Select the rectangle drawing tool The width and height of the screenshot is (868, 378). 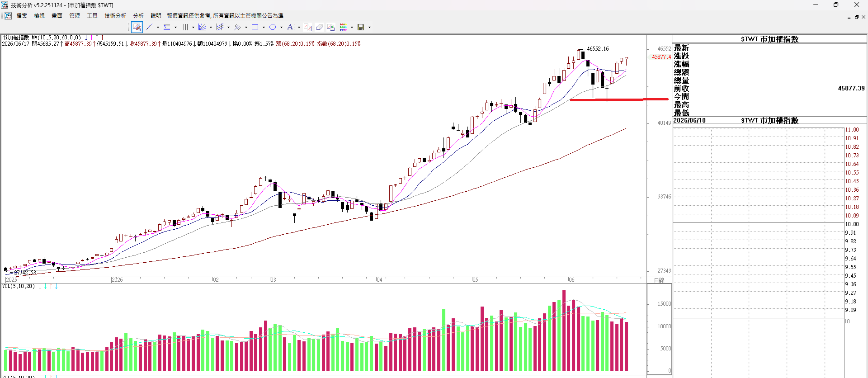255,27
